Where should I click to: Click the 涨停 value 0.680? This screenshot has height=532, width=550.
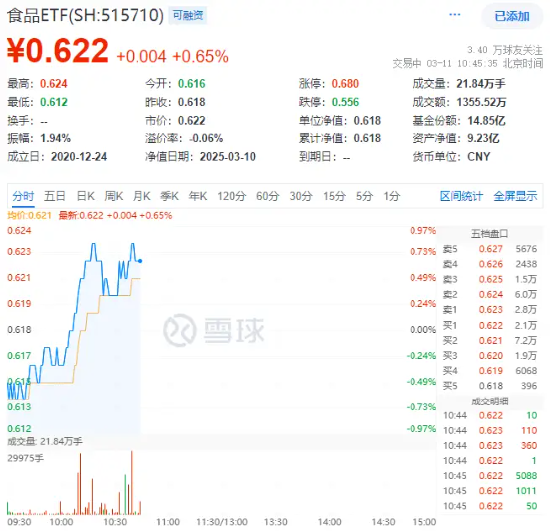click(x=345, y=84)
